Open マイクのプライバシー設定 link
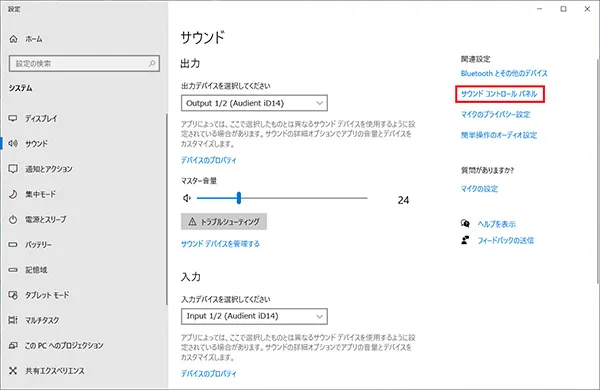The image size is (600, 390). click(x=495, y=114)
